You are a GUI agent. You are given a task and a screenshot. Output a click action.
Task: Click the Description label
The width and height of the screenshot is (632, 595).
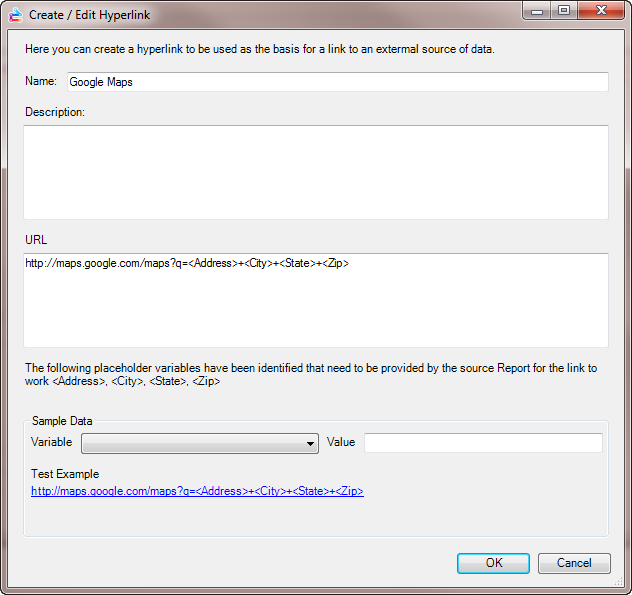tap(55, 112)
